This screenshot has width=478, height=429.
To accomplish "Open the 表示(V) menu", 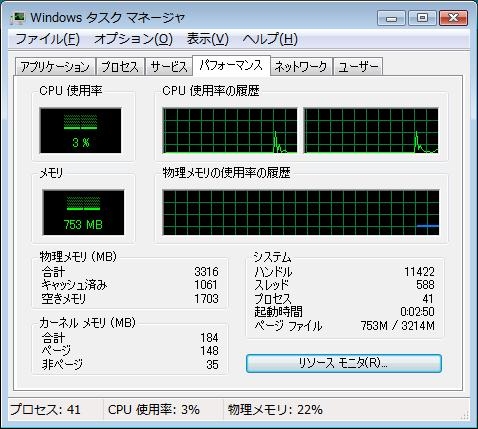I will pyautogui.click(x=208, y=39).
